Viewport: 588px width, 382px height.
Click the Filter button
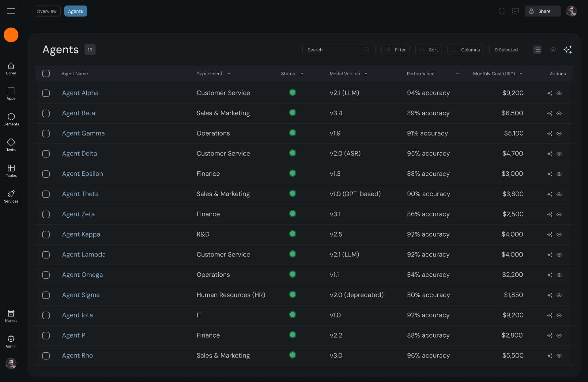pos(395,50)
